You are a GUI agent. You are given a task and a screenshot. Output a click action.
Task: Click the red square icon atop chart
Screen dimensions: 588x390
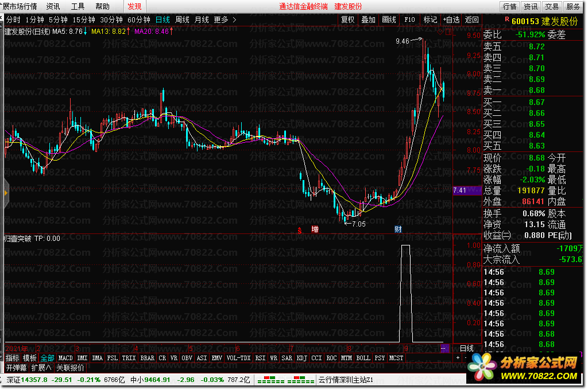[448, 32]
